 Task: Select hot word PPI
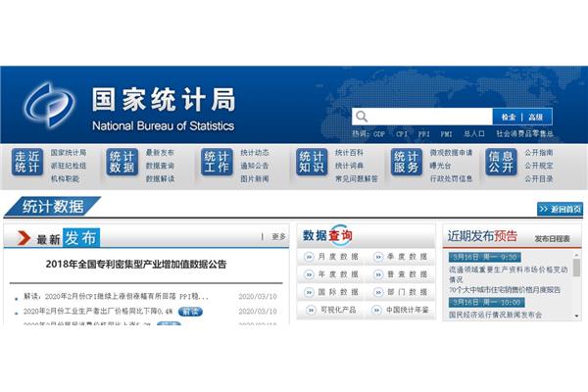[x=424, y=134]
